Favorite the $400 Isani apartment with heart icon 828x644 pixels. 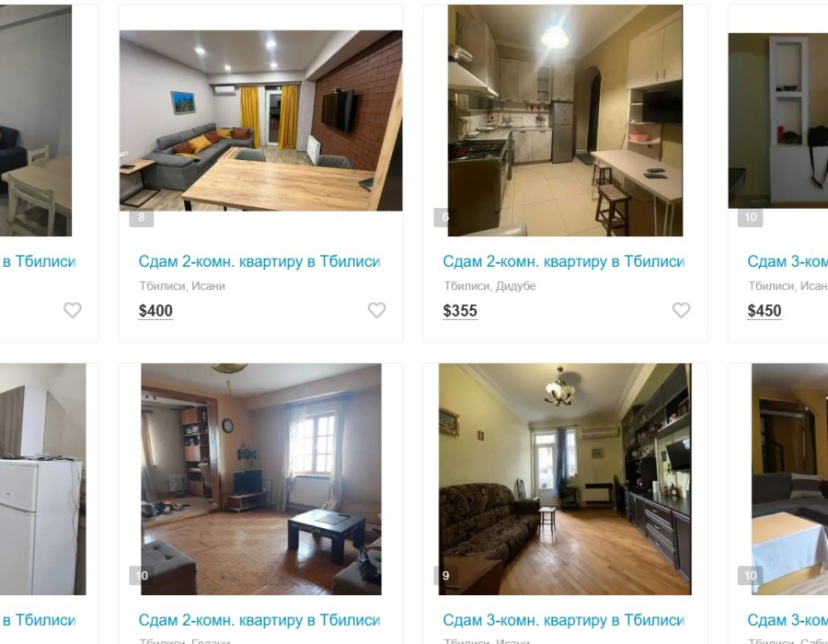[x=376, y=310]
